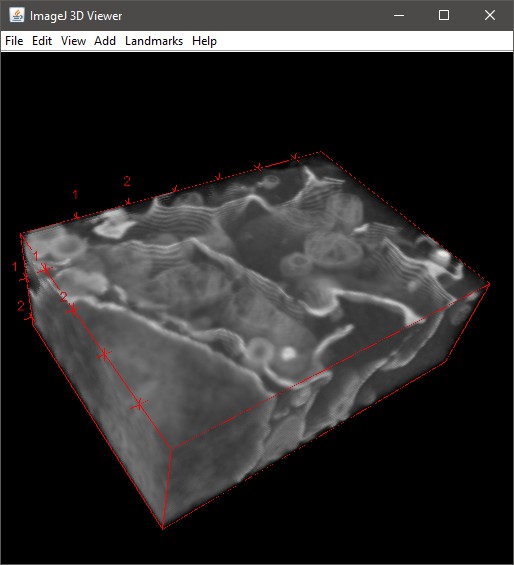
Task: Click bounding box bottom-most corner vertex
Action: 163,528
